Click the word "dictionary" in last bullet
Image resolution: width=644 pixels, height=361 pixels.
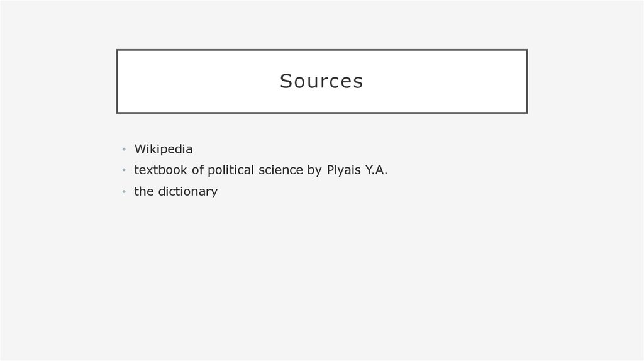tap(187, 191)
